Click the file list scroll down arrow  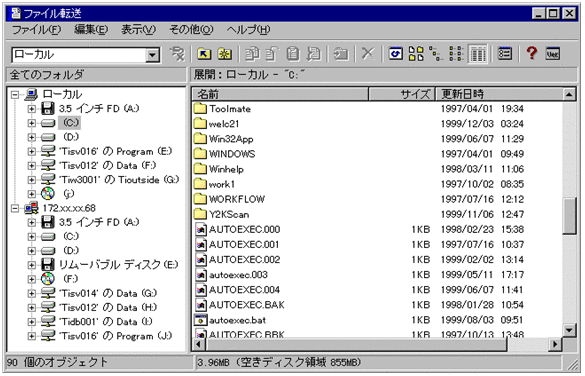coord(569,330)
